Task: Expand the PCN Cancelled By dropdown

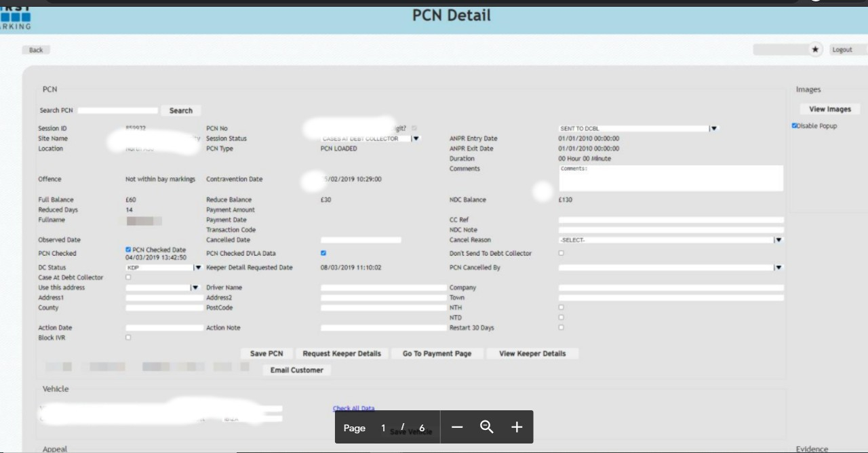Action: [x=778, y=268]
